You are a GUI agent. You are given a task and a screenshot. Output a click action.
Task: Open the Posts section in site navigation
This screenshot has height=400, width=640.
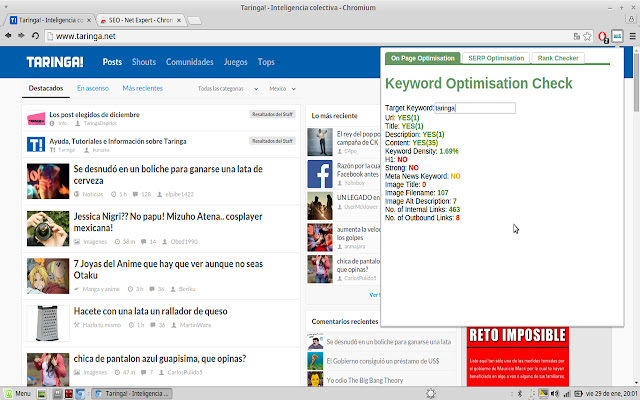[112, 62]
